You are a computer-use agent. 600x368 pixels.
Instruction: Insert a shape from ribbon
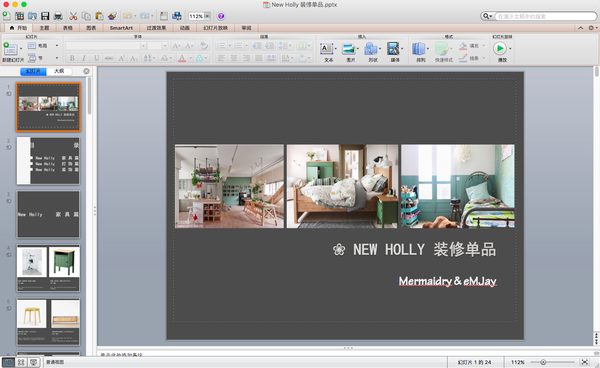pyautogui.click(x=371, y=49)
